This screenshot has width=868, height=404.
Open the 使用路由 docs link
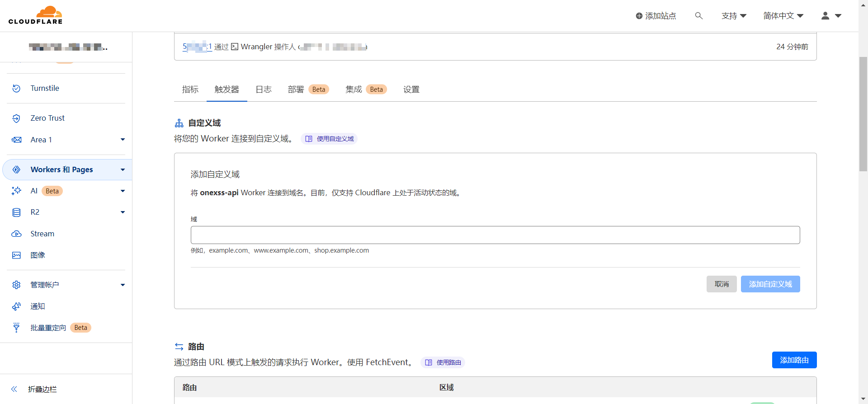(x=443, y=362)
